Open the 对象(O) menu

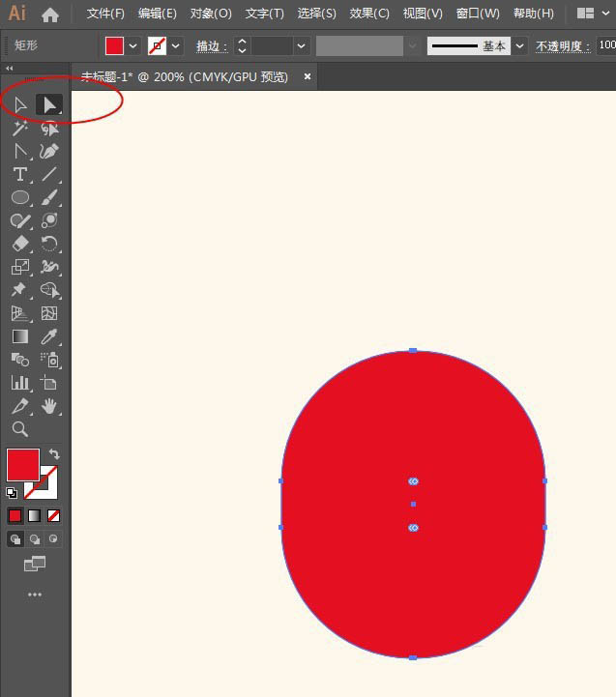coord(211,14)
